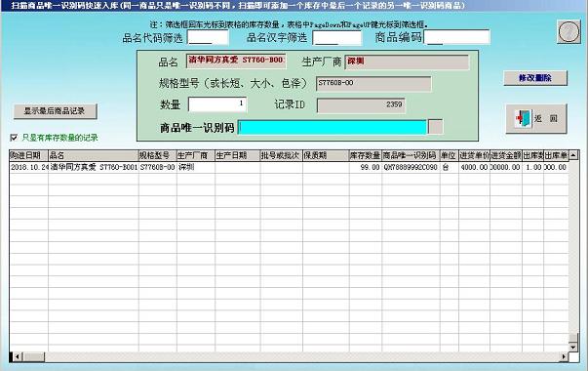Click the 深圳 cell in table row

pos(196,168)
